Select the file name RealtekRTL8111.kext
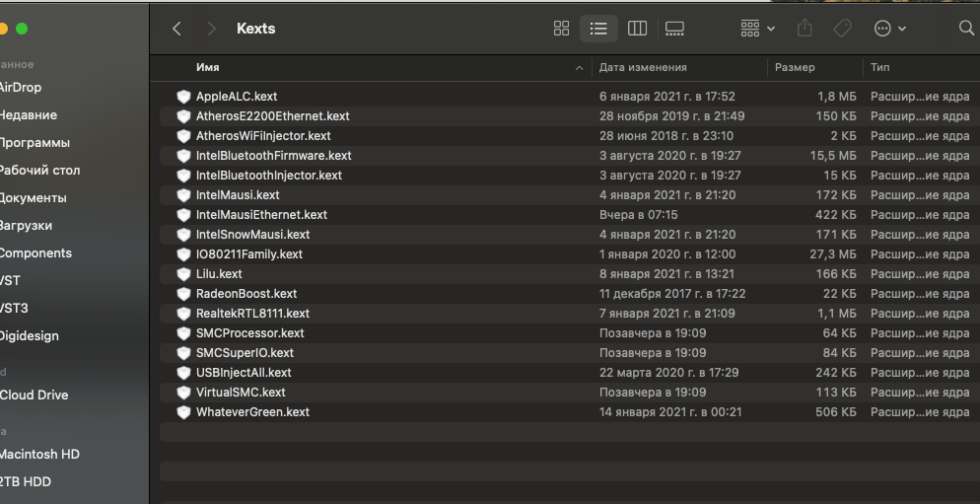The height and width of the screenshot is (504, 980). pyautogui.click(x=252, y=314)
